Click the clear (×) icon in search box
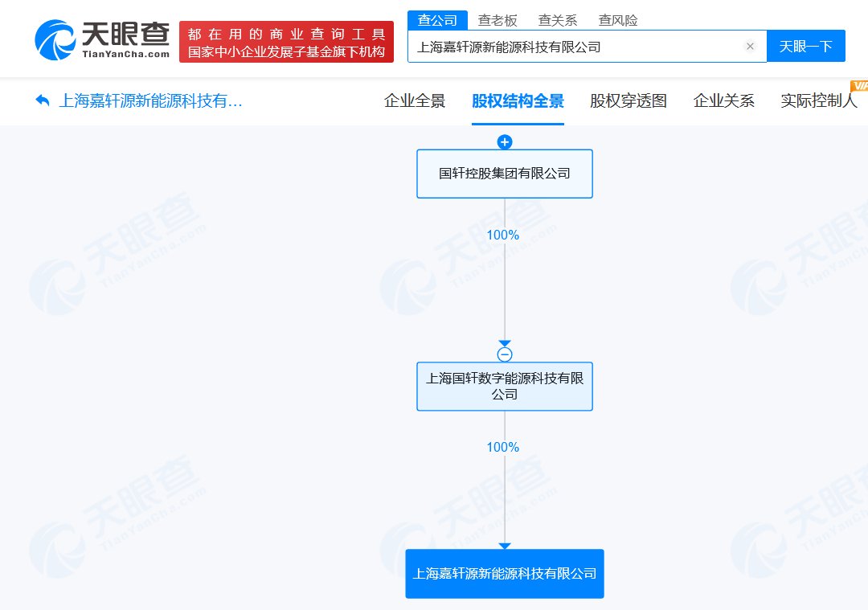 coord(750,46)
